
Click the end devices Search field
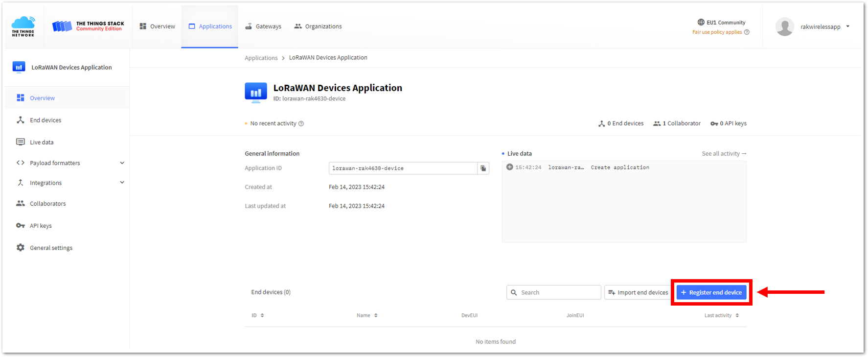pos(553,292)
